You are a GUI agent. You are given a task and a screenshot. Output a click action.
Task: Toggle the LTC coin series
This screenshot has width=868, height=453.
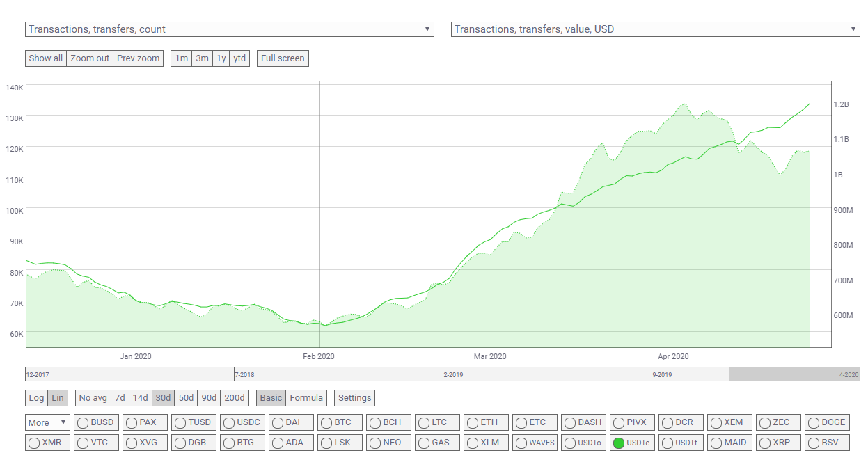[438, 422]
